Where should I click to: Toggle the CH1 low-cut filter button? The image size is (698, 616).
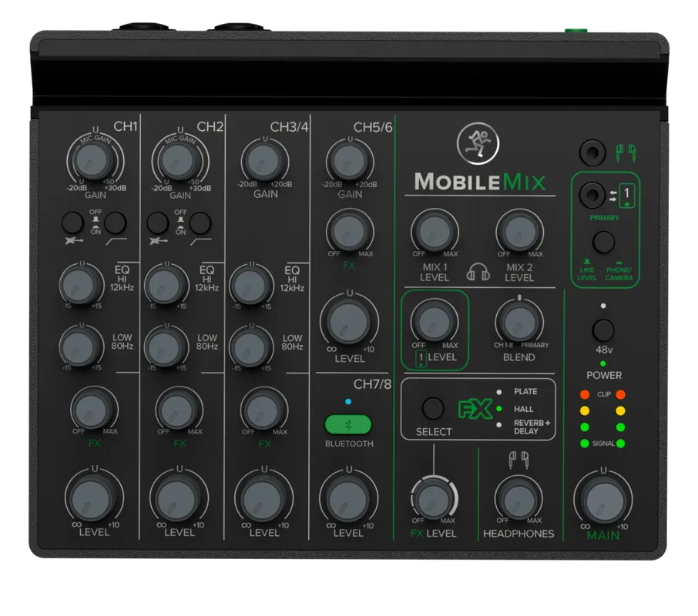(116, 223)
